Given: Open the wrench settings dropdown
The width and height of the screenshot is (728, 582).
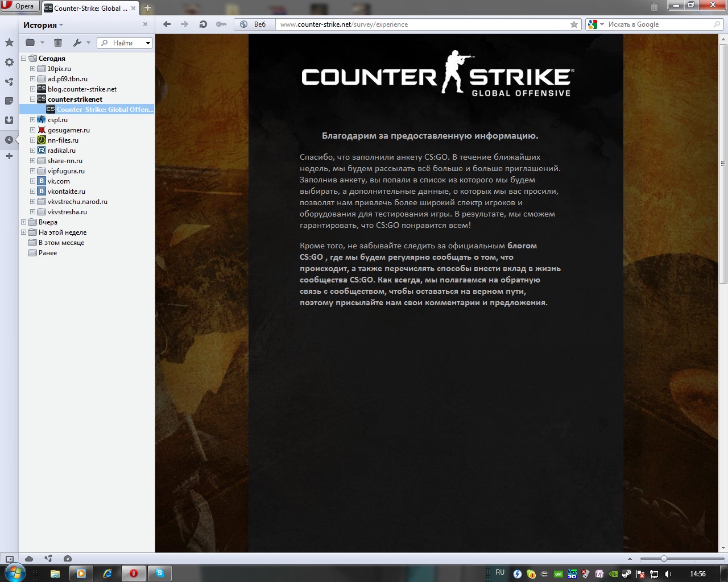Looking at the screenshot, I should point(82,43).
